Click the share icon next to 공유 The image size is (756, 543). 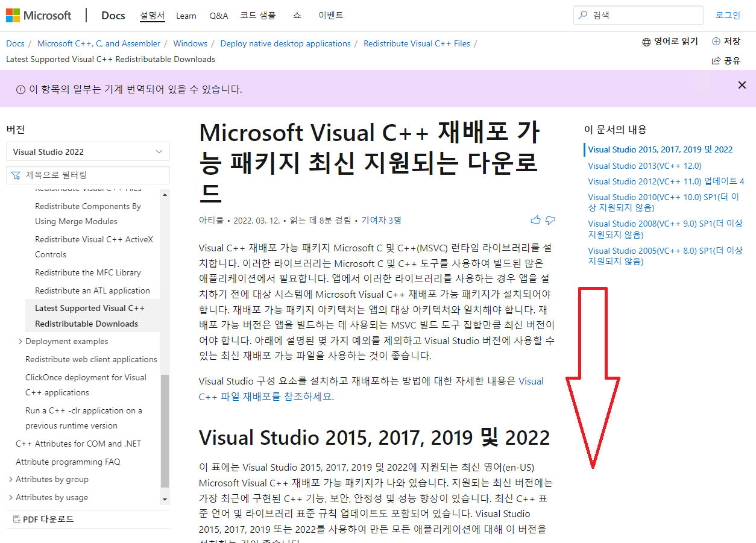point(716,60)
